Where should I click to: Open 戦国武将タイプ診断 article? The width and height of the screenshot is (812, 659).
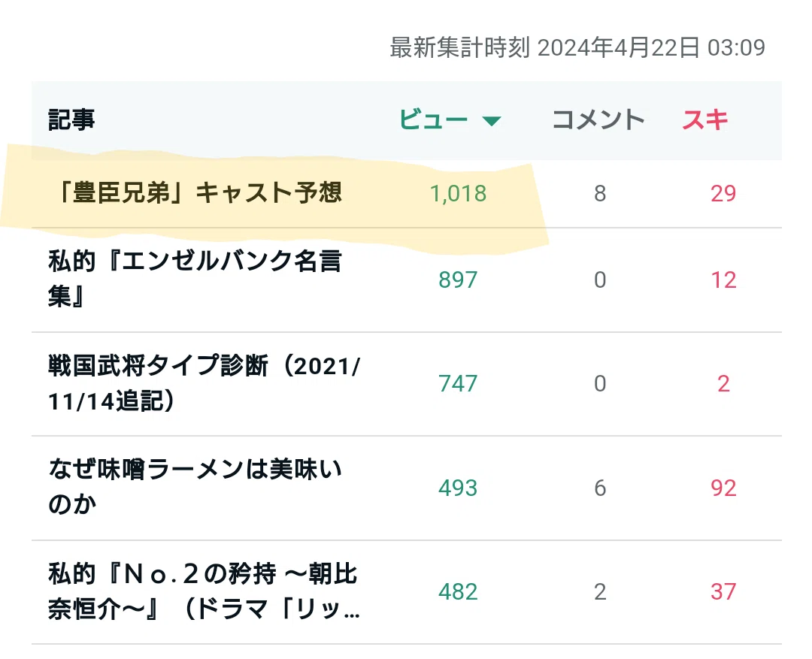pyautogui.click(x=204, y=383)
